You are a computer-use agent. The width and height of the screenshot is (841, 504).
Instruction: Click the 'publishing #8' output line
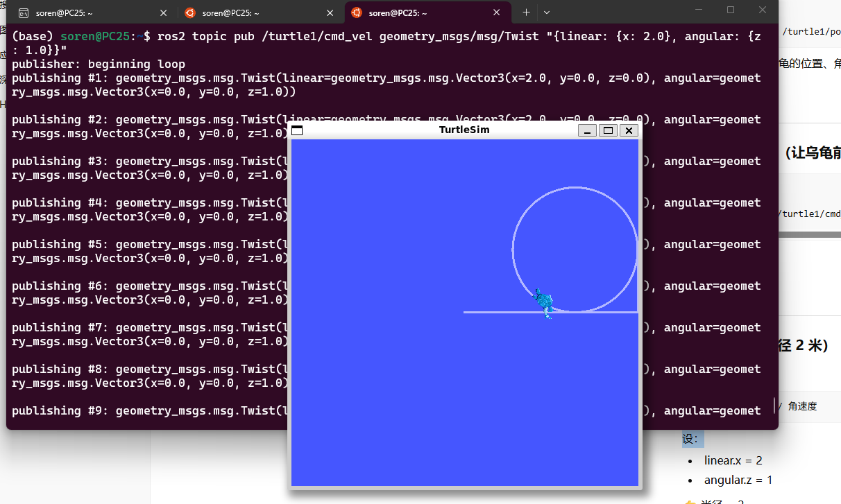coord(386,376)
